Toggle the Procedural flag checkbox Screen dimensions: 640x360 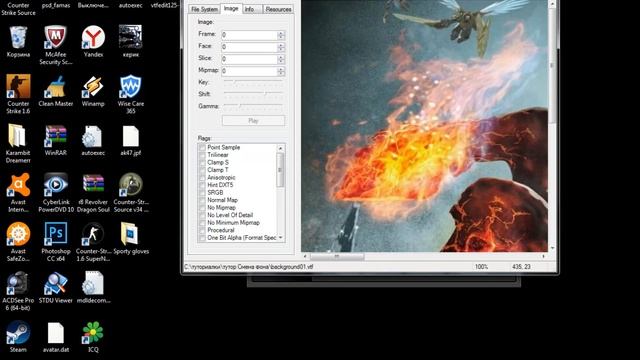coord(202,230)
